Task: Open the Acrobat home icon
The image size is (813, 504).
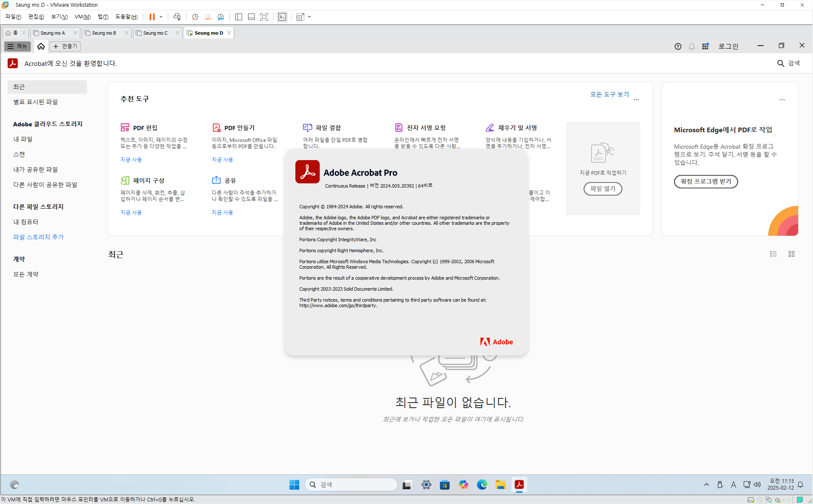Action: [41, 46]
